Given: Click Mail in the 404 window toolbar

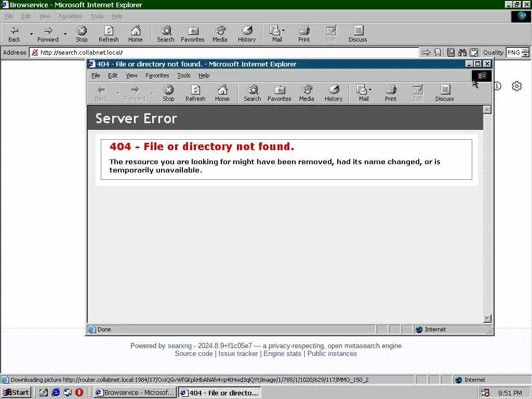Looking at the screenshot, I should (x=362, y=94).
